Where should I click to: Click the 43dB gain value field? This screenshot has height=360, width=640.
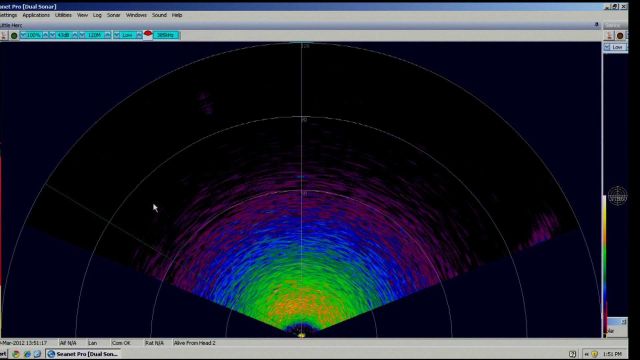click(x=64, y=36)
